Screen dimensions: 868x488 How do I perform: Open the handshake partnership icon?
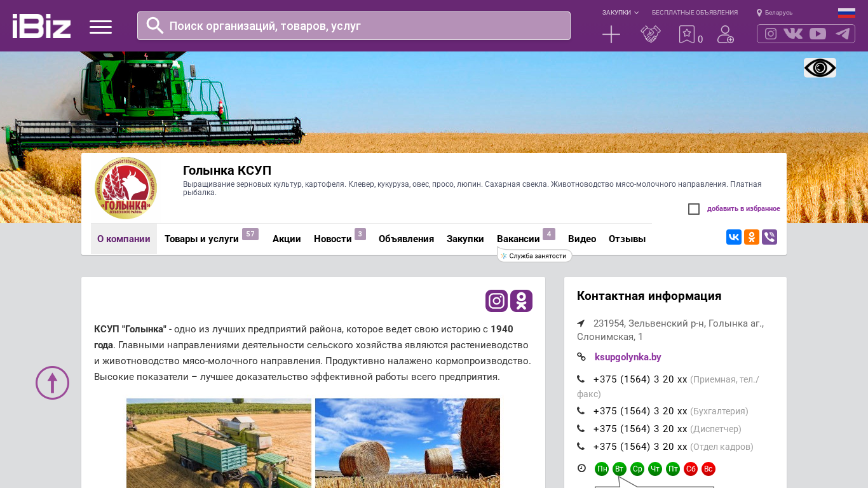(x=651, y=34)
